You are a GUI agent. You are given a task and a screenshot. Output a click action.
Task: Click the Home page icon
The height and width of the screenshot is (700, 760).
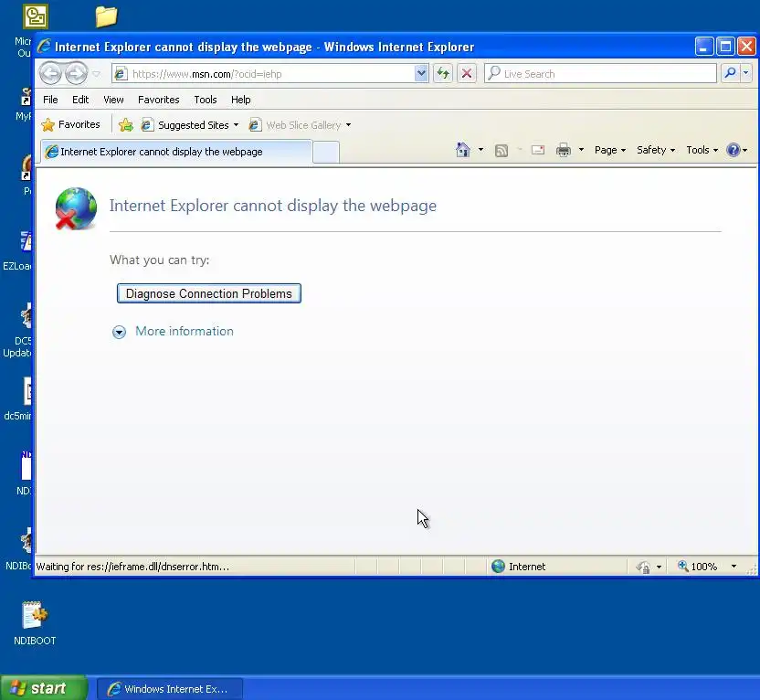point(463,150)
